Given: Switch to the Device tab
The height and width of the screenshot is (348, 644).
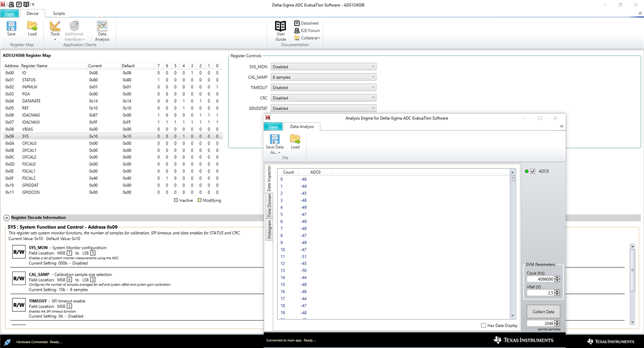Looking at the screenshot, I should tap(32, 13).
